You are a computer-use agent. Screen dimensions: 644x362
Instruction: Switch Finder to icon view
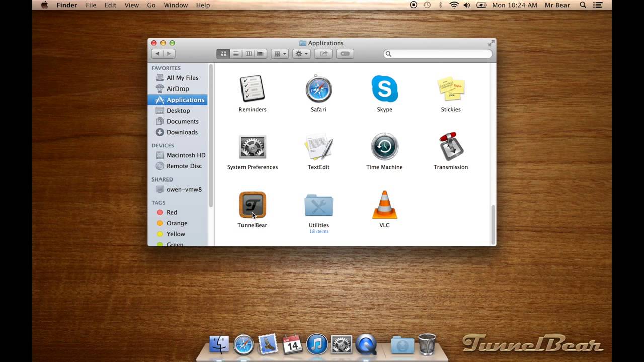223,54
